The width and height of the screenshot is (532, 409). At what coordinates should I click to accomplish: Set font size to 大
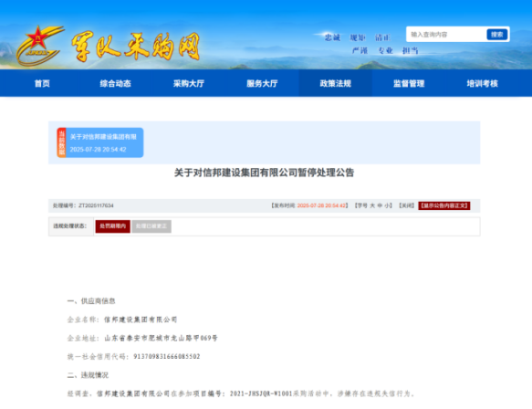click(372, 205)
